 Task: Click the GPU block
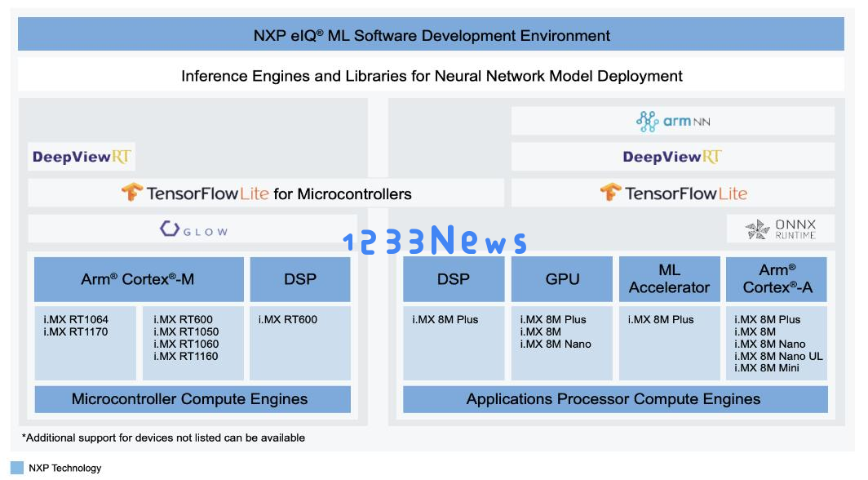[562, 279]
